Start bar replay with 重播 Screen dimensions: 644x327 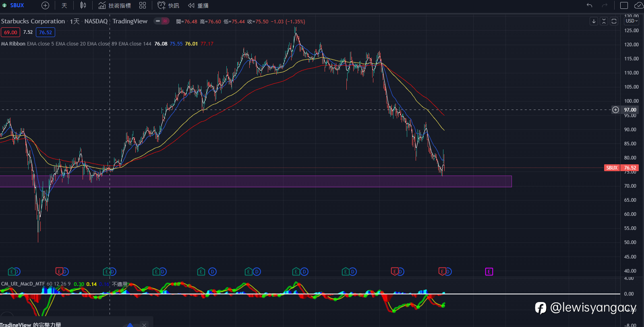coord(198,6)
